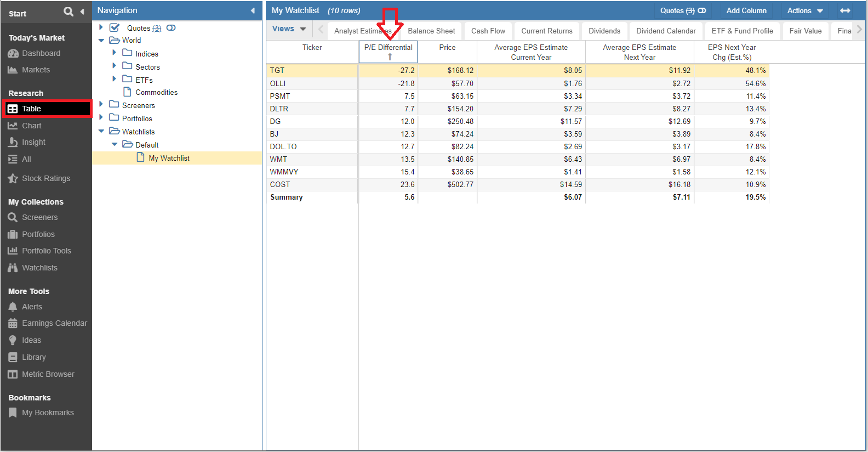This screenshot has height=452, width=868.
Task: Open the Views dropdown
Action: coord(289,29)
